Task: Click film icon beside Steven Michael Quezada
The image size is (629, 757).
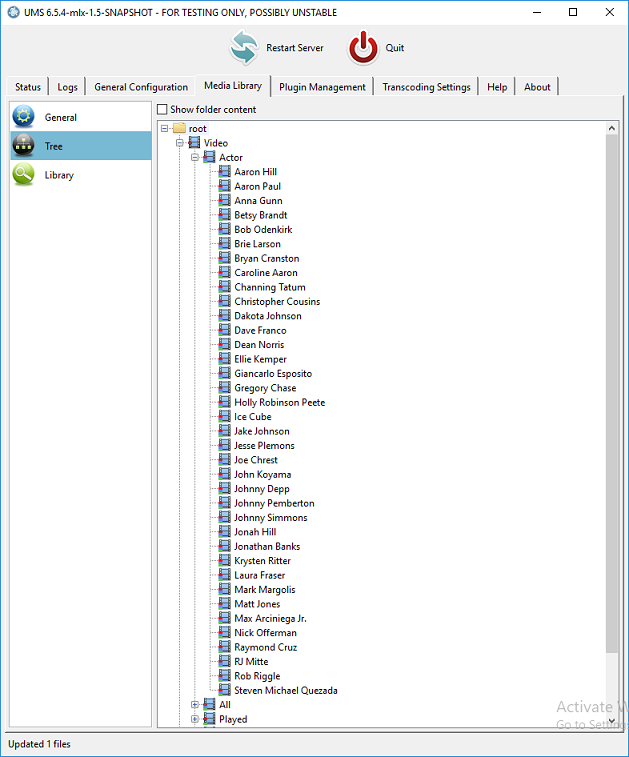Action: [224, 690]
